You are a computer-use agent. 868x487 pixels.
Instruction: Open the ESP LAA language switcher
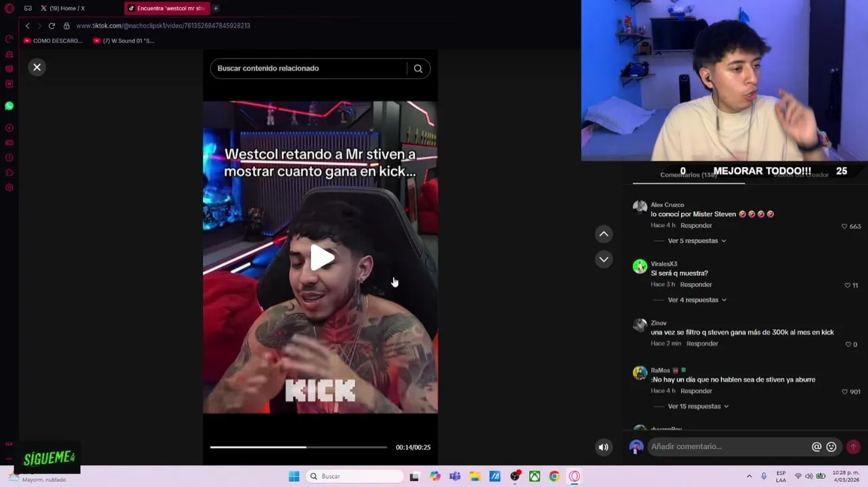click(x=781, y=476)
